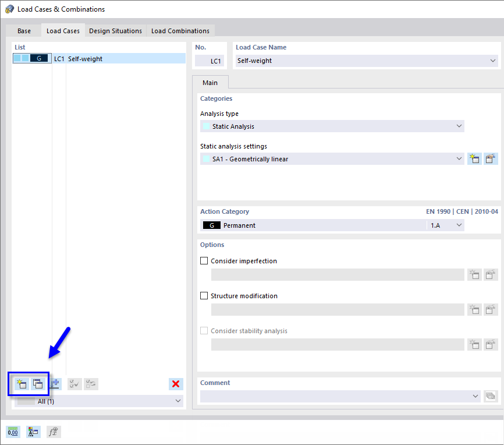Switch to the Design Situations tab
This screenshot has width=504, height=445.
(x=115, y=30)
